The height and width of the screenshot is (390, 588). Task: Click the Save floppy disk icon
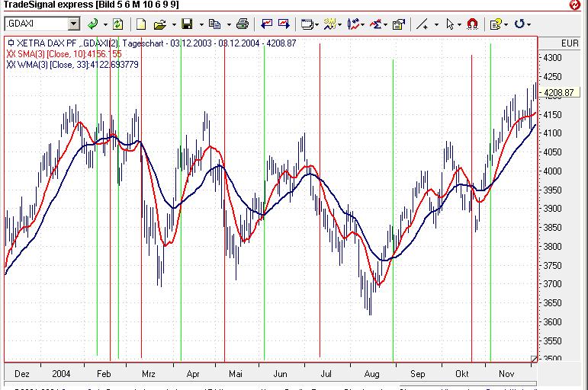coord(187,24)
